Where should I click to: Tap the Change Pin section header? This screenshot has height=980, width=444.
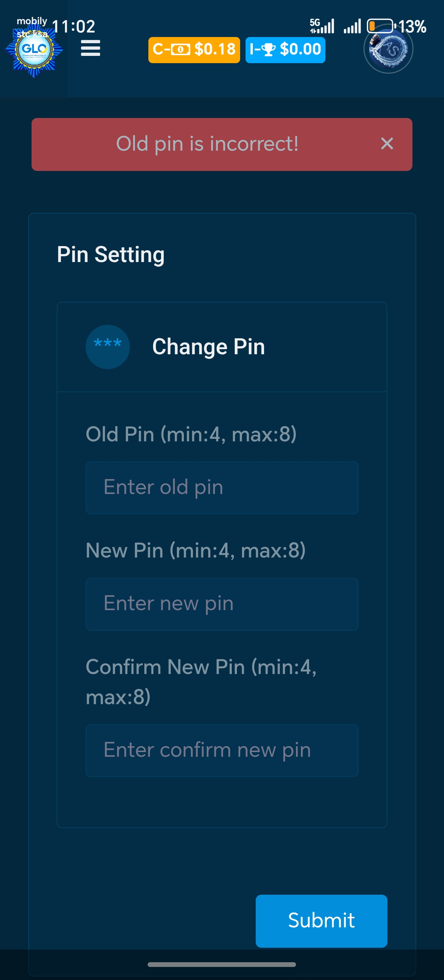pos(208,347)
